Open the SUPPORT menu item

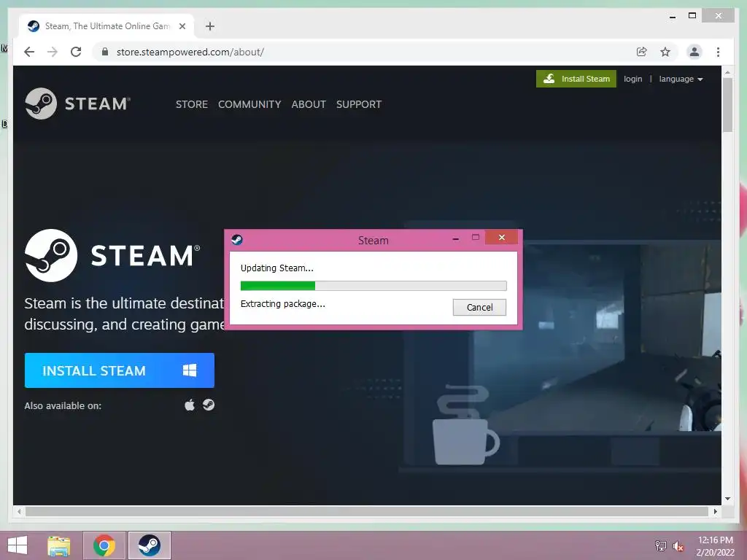(359, 104)
